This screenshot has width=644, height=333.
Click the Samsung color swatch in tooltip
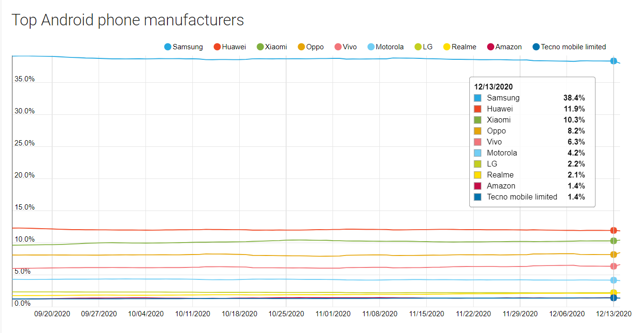[x=478, y=98]
